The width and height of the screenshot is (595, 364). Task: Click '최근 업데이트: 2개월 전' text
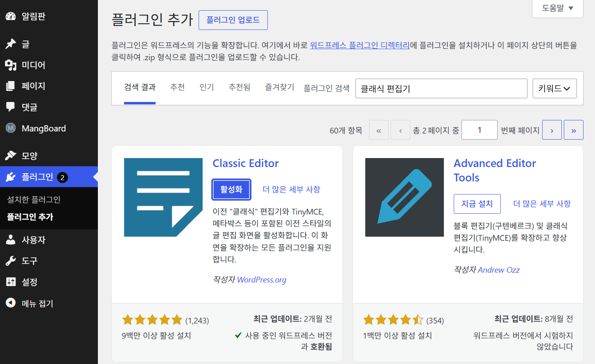click(x=293, y=319)
